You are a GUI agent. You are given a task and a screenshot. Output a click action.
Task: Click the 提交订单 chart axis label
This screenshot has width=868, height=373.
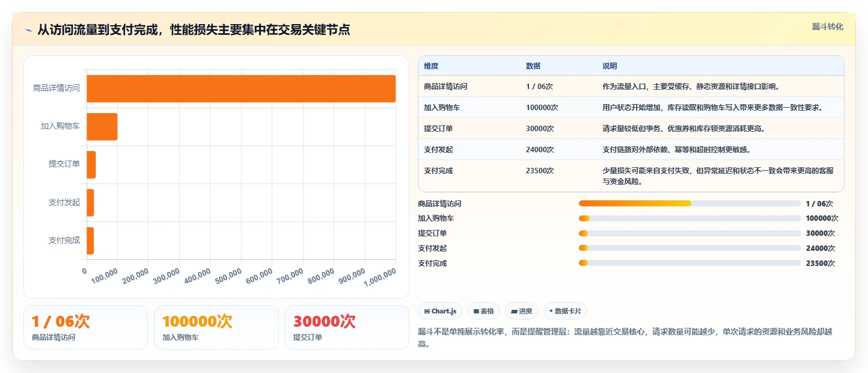[x=64, y=164]
